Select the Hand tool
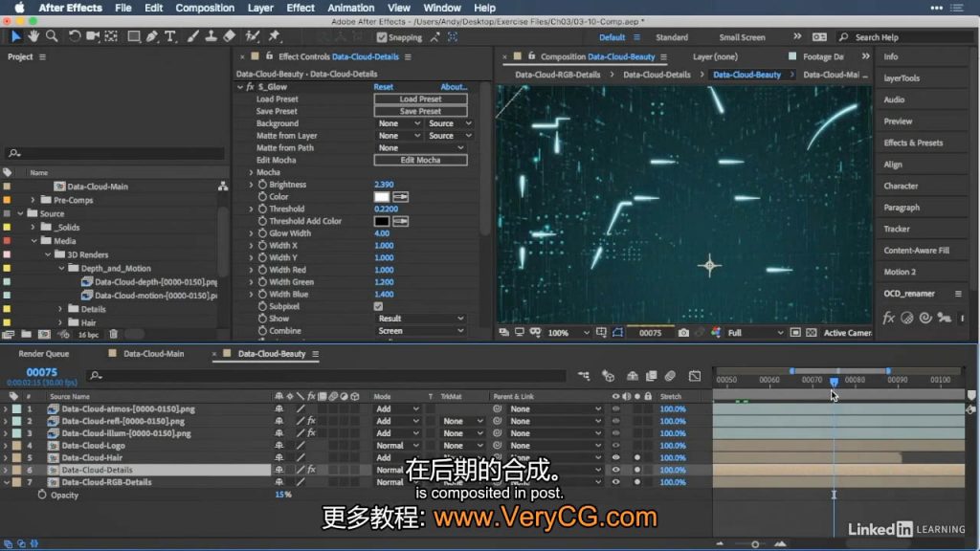This screenshot has width=980, height=551. click(33, 36)
